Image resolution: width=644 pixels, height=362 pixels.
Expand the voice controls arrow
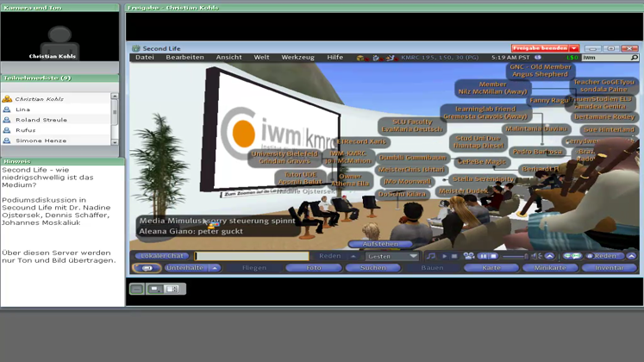point(631,256)
